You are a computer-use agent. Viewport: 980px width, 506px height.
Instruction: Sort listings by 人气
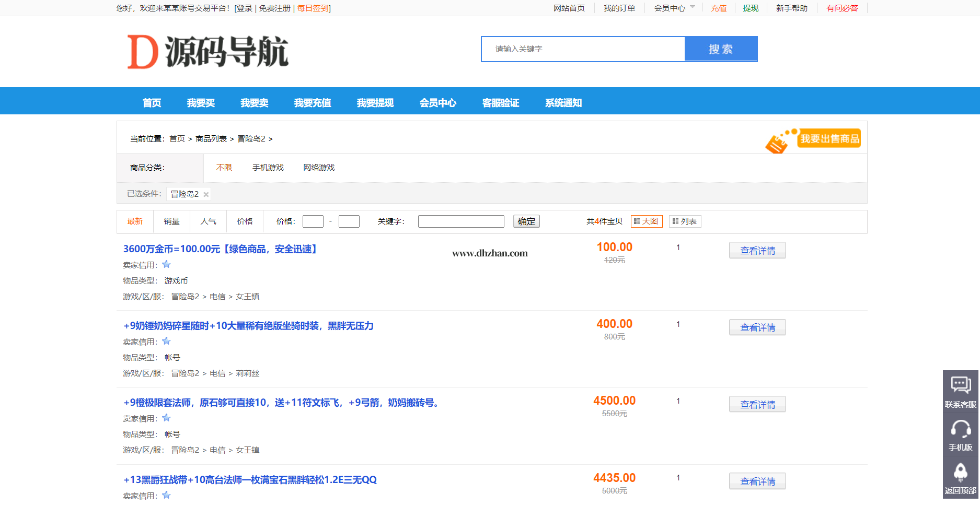click(208, 221)
